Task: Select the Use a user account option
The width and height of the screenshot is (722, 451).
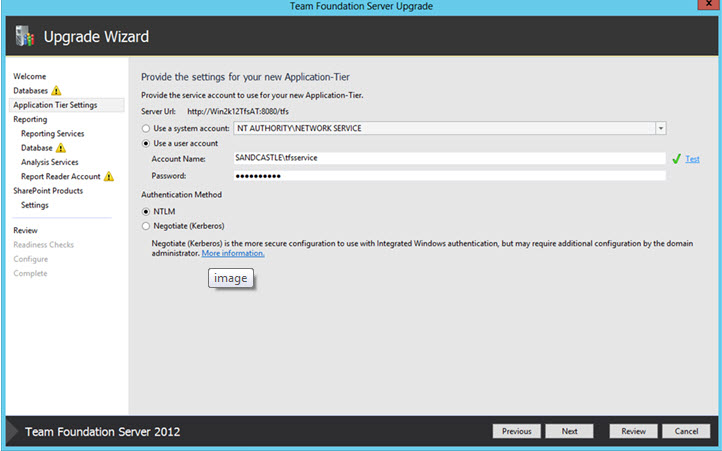Action: click(x=146, y=143)
